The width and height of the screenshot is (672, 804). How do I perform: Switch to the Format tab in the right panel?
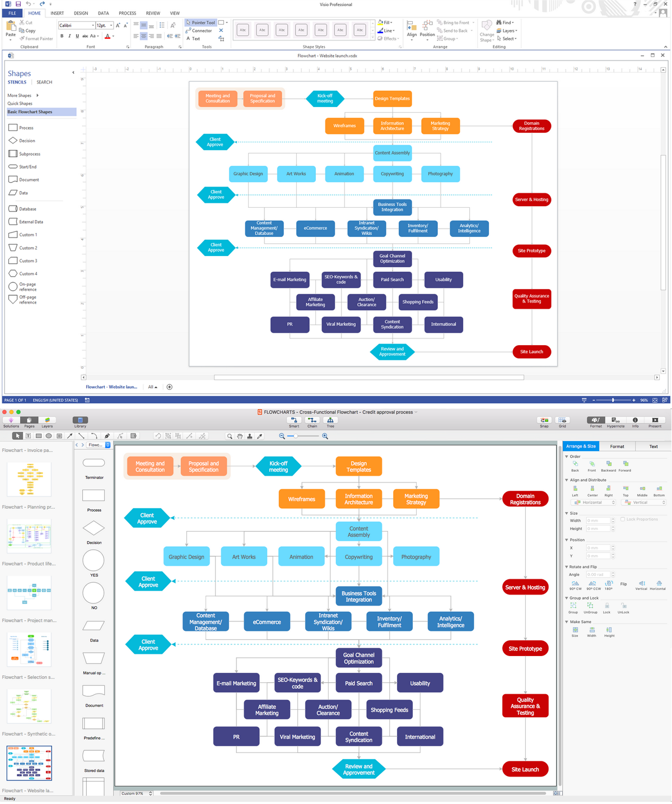click(617, 446)
